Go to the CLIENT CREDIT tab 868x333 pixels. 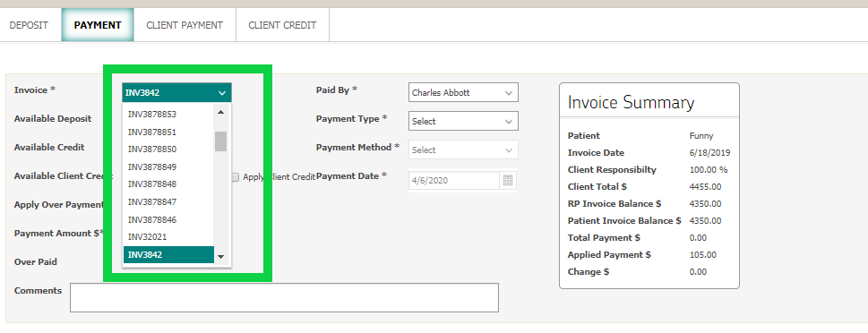coord(282,25)
